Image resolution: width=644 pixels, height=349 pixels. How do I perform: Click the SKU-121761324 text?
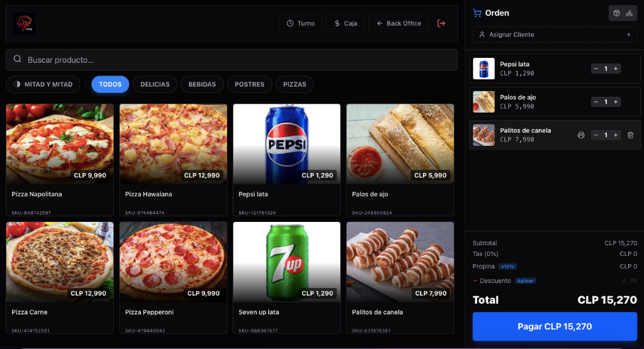tap(257, 213)
